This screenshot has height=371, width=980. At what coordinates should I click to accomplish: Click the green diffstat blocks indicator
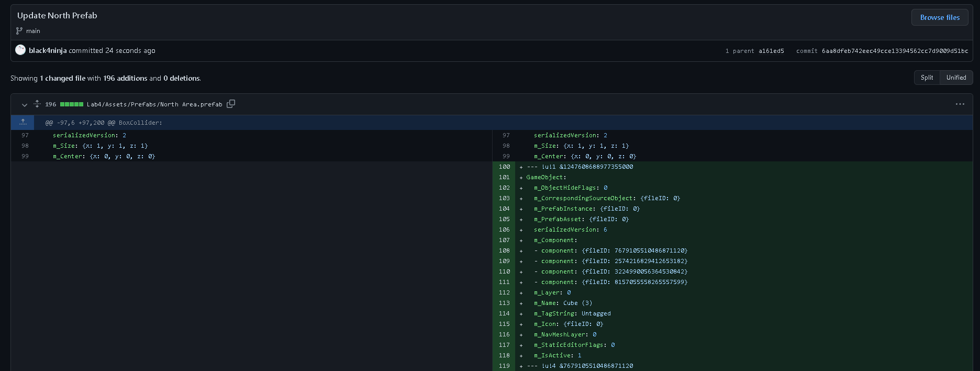72,104
